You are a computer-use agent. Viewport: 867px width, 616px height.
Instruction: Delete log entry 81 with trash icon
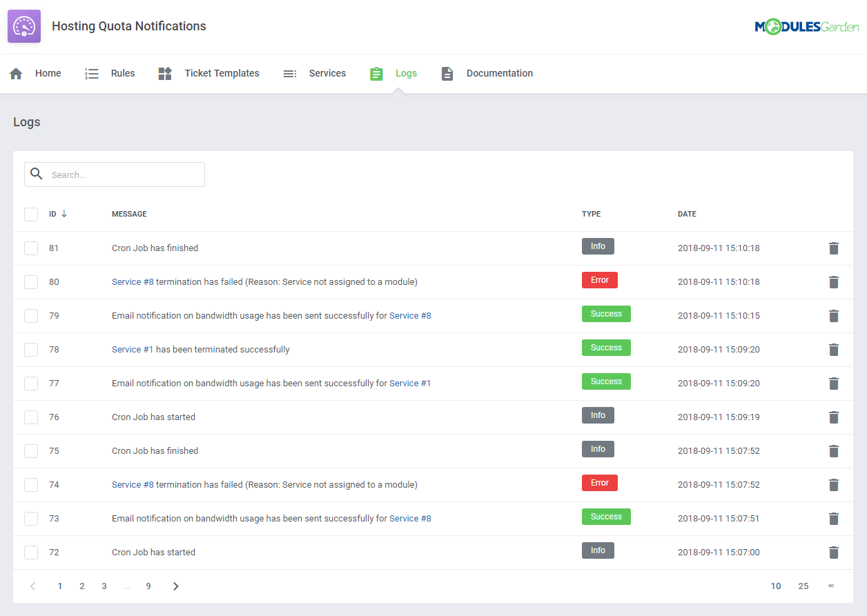point(834,248)
